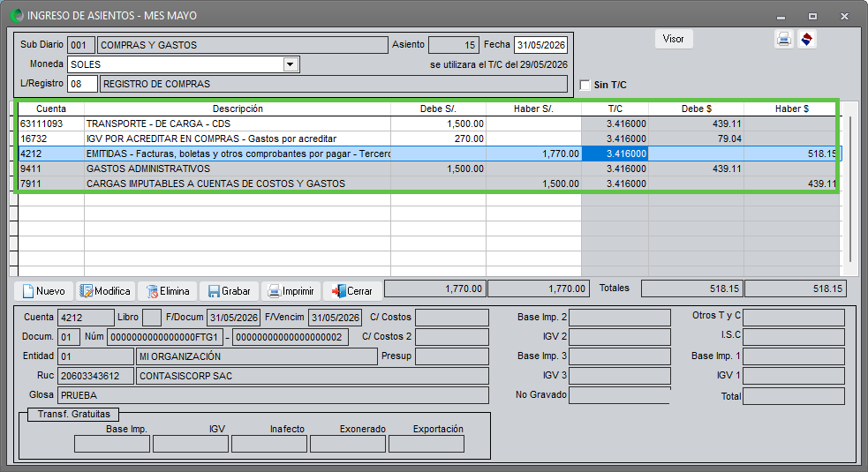Click the Ruc field 20603343612

tap(95, 376)
